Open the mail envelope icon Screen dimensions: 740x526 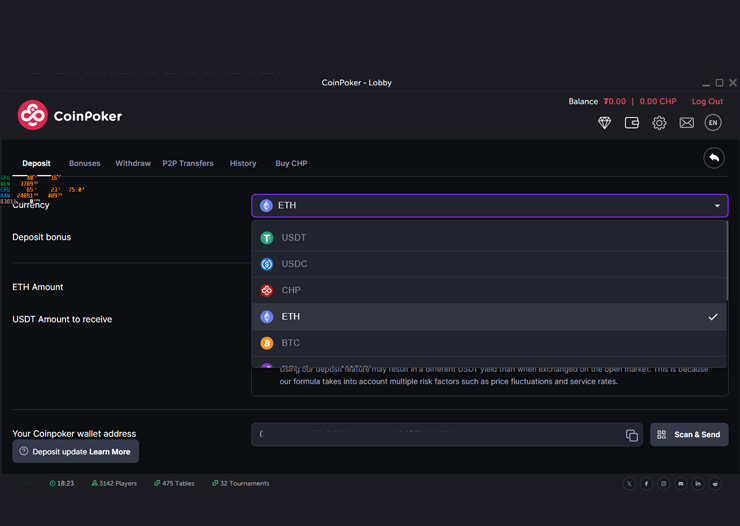click(686, 123)
